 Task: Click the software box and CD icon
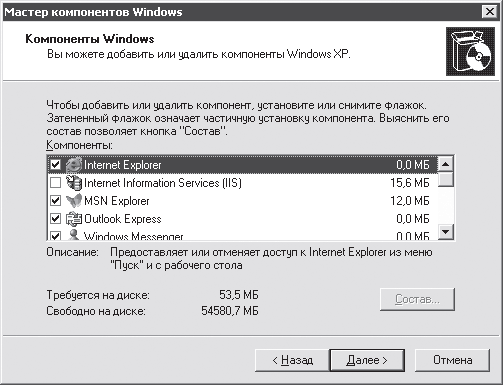(x=470, y=52)
